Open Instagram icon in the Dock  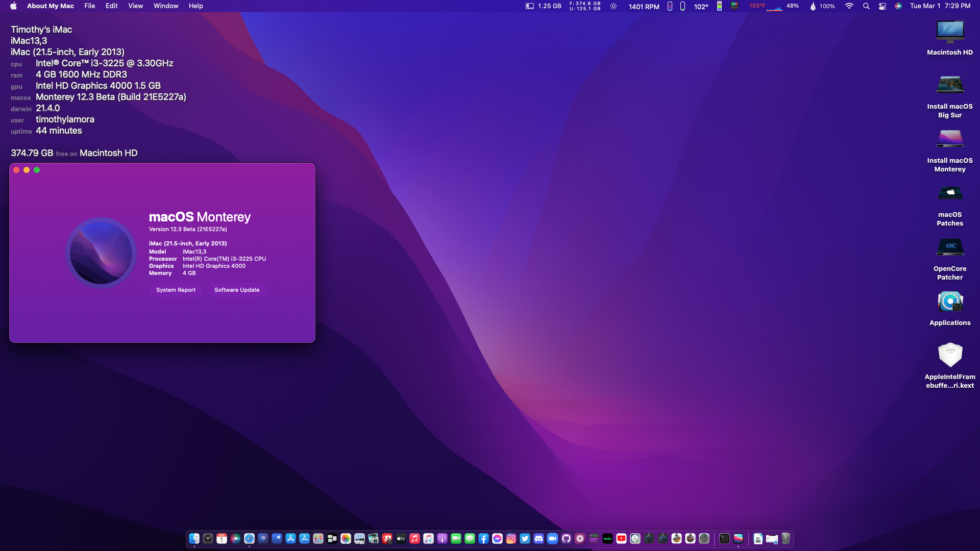[511, 538]
